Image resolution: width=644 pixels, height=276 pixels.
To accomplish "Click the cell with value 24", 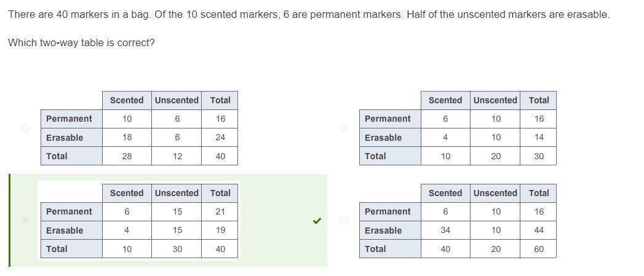I will (x=220, y=138).
